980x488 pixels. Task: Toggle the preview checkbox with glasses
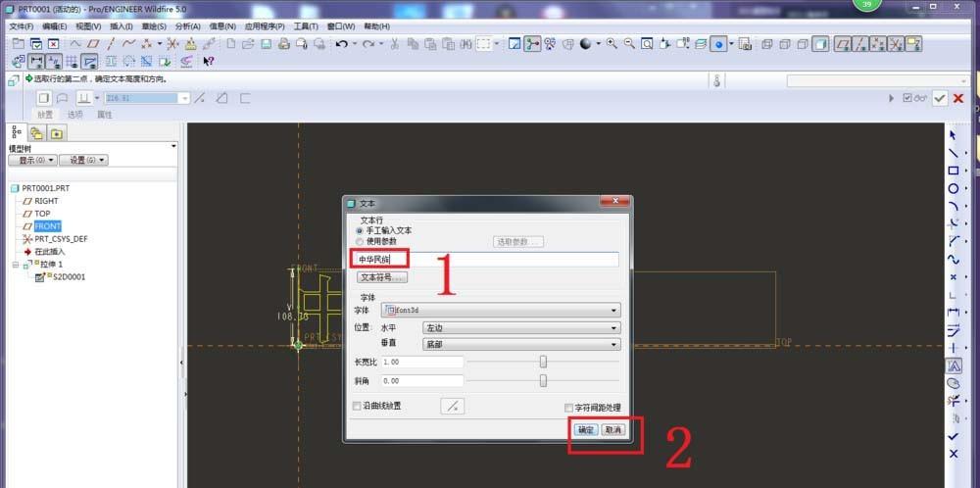(908, 98)
